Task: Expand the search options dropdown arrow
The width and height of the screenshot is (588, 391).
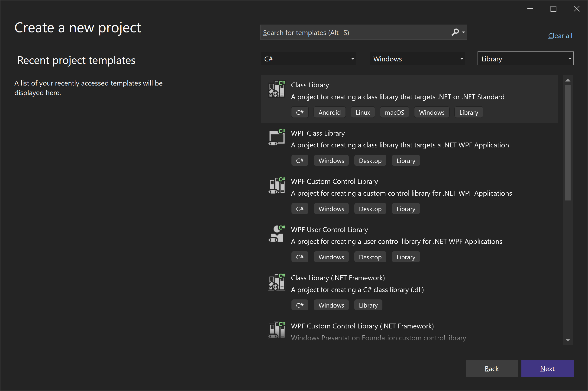Action: (x=463, y=32)
